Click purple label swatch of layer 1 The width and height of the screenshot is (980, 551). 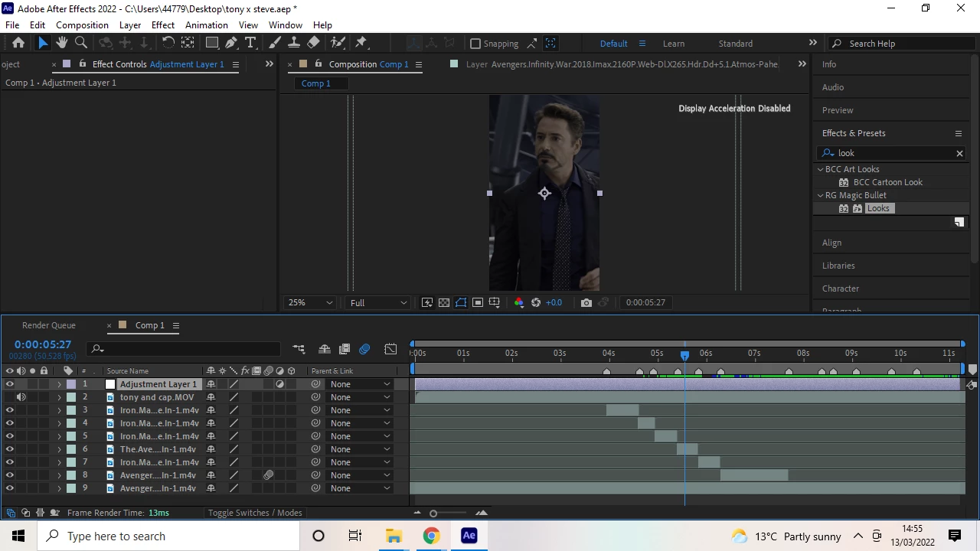(x=71, y=384)
